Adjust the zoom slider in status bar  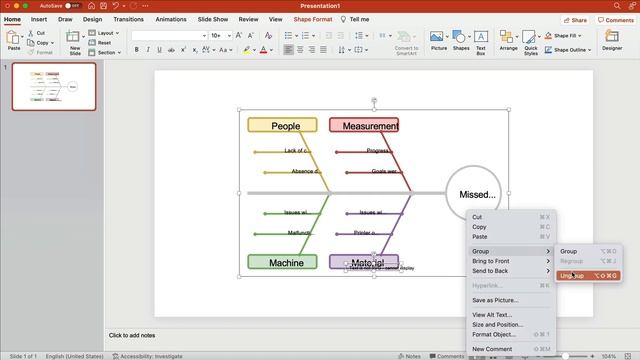[565, 356]
